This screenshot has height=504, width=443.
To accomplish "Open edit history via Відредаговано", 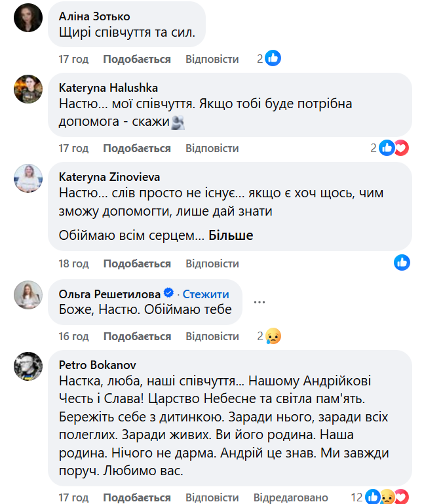I will tap(290, 497).
